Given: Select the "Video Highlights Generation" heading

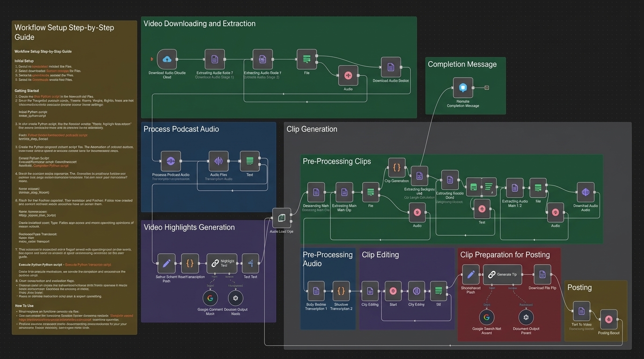Looking at the screenshot, I should [x=189, y=228].
